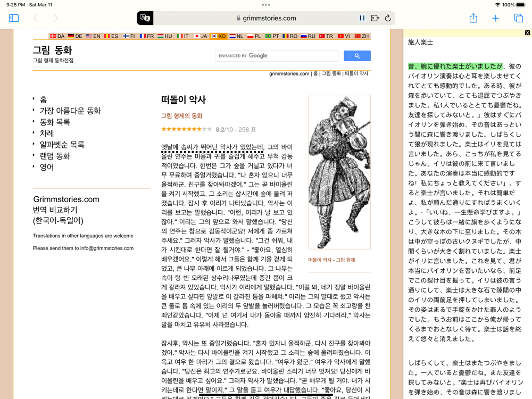Show the tab overview
The image size is (532, 399).
pyautogui.click(x=518, y=18)
